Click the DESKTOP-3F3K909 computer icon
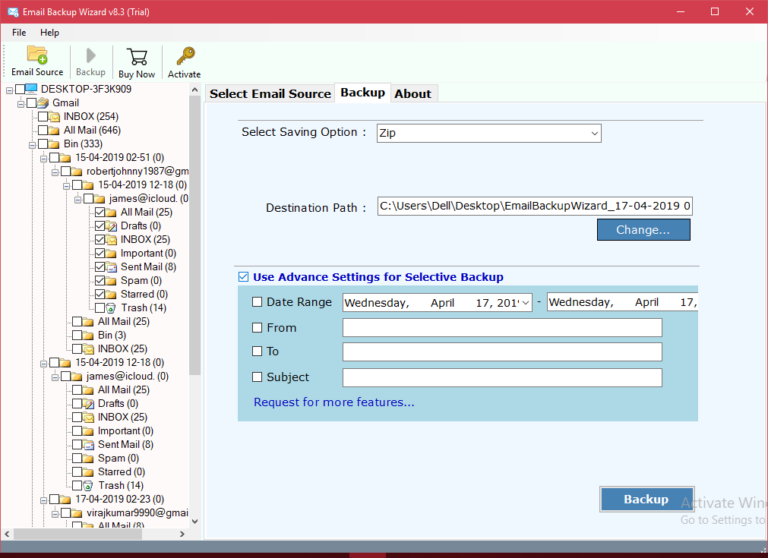Viewport: 768px width, 558px height. [x=31, y=89]
